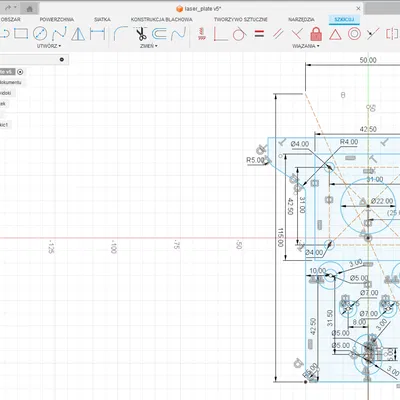
Task: Activate the laser_plate v5 component radio button
Action: point(20,72)
